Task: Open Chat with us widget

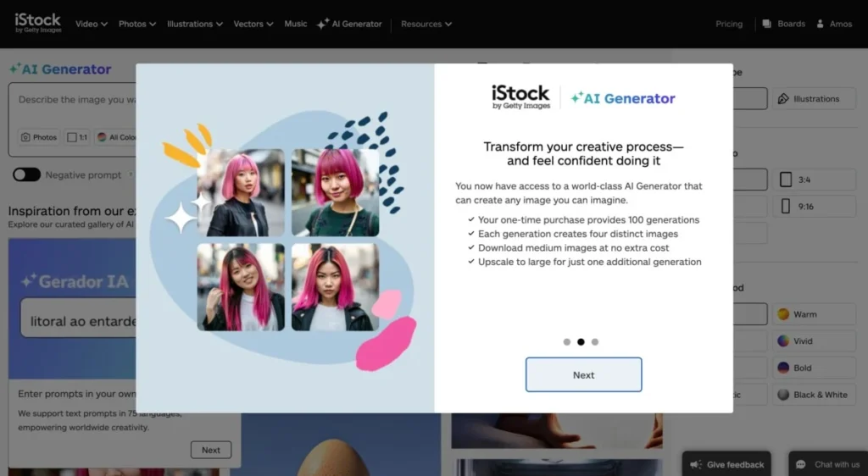Action: pyautogui.click(x=828, y=464)
